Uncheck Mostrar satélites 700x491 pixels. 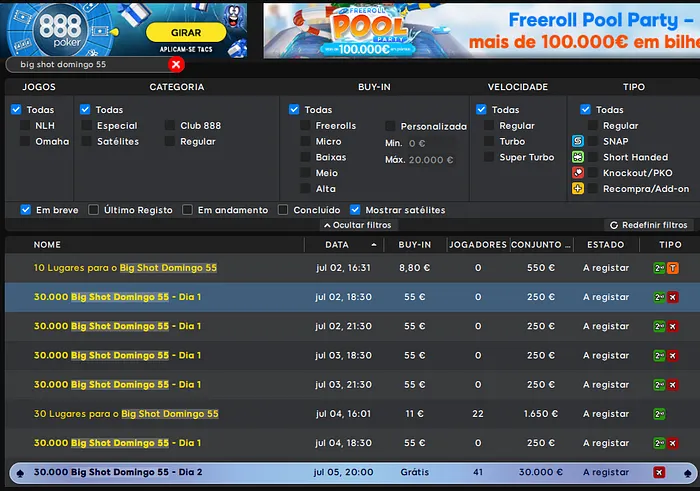(x=355, y=210)
